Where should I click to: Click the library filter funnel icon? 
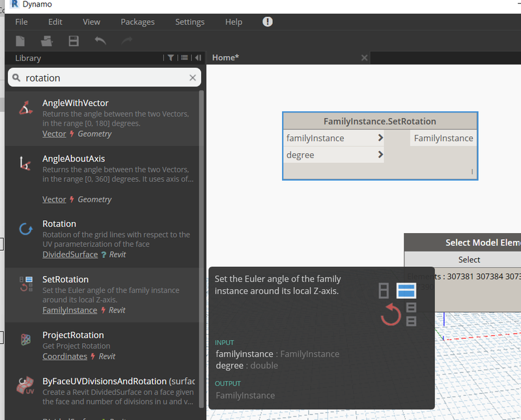[171, 58]
